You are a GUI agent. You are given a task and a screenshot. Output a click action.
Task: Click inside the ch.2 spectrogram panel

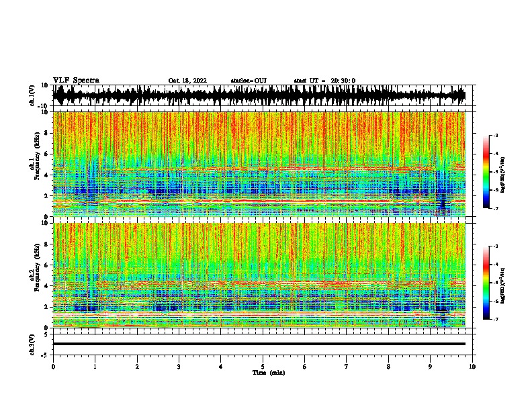point(259,275)
